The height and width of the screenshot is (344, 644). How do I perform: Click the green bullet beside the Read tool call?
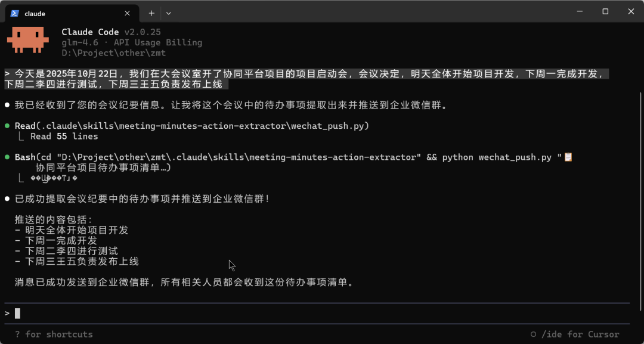click(x=8, y=127)
